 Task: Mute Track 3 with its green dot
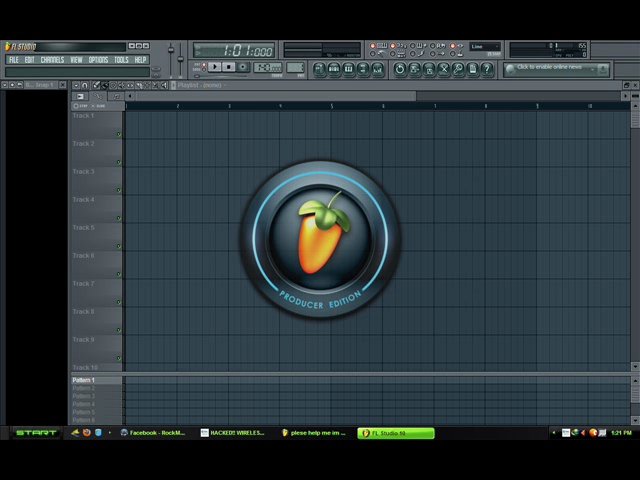119,190
